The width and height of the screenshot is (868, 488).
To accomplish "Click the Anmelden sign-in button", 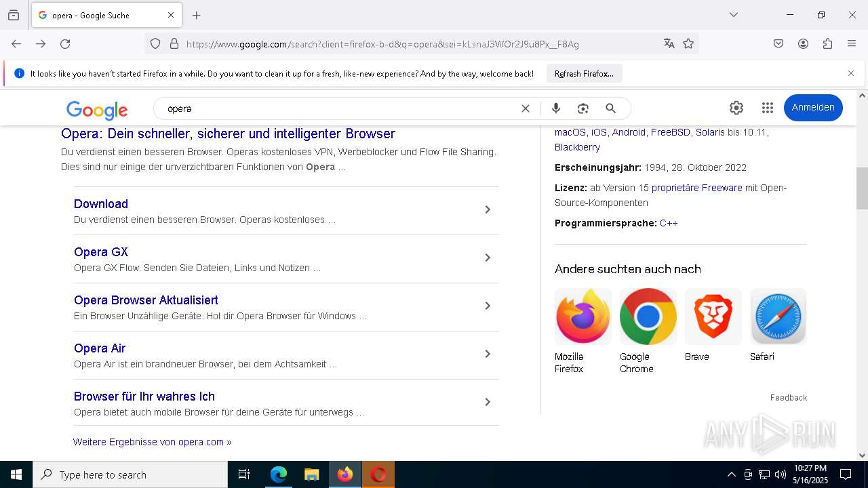I will coord(813,108).
